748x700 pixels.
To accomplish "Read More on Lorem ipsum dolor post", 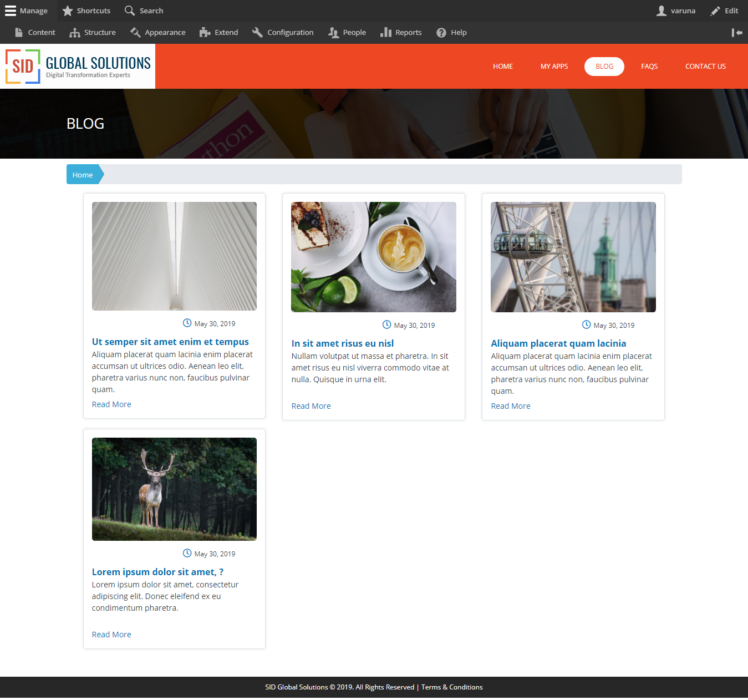I will [111, 634].
